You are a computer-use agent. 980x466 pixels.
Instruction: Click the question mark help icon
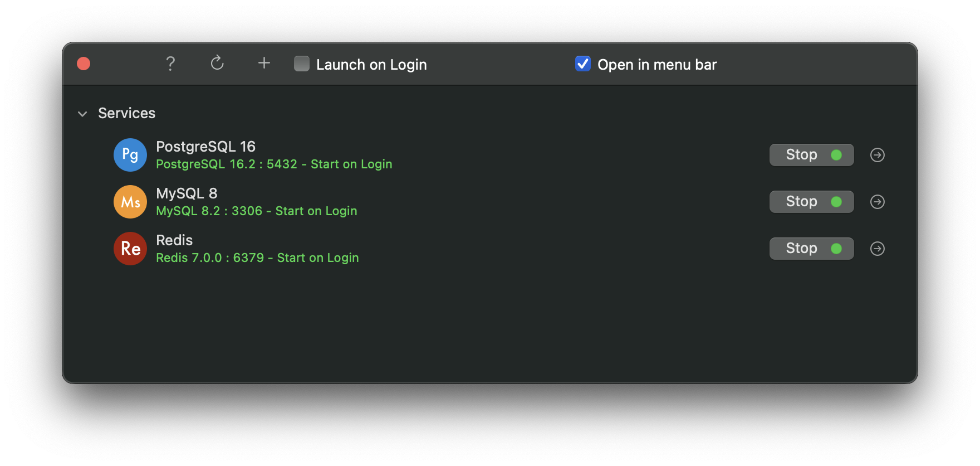click(170, 64)
